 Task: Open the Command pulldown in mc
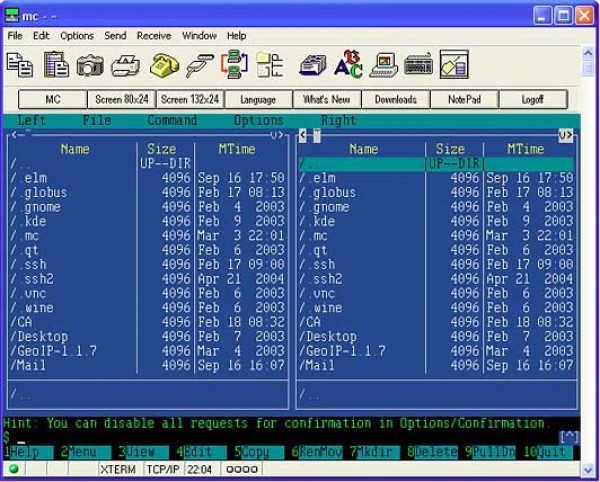[172, 120]
